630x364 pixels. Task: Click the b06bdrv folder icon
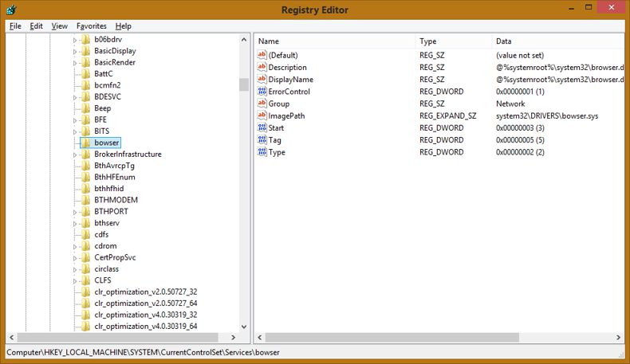point(85,39)
